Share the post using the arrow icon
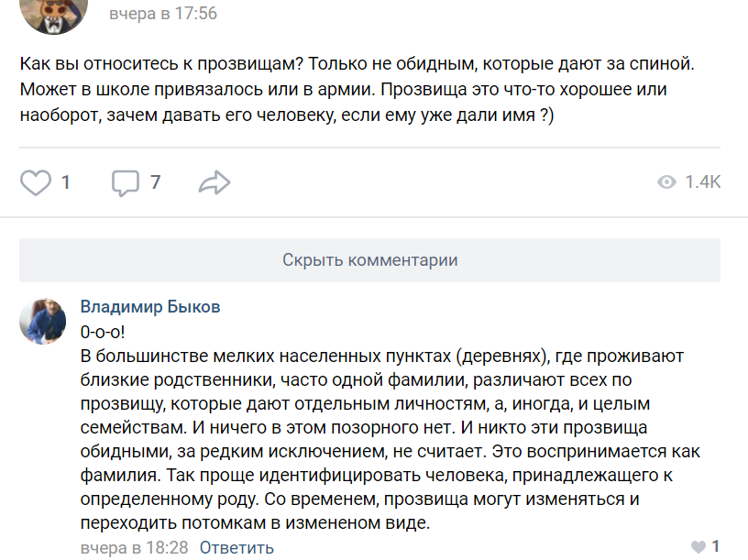This screenshot has height=560, width=748. click(x=214, y=182)
